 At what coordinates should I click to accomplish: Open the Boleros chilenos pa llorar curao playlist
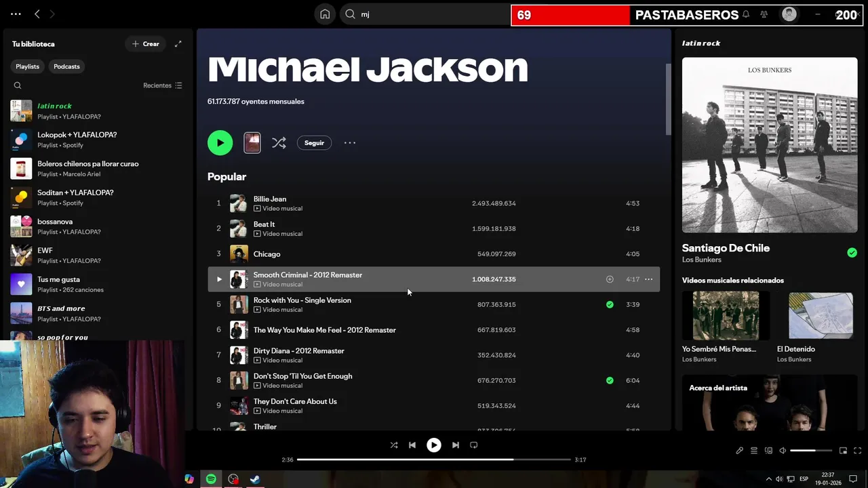98,169
